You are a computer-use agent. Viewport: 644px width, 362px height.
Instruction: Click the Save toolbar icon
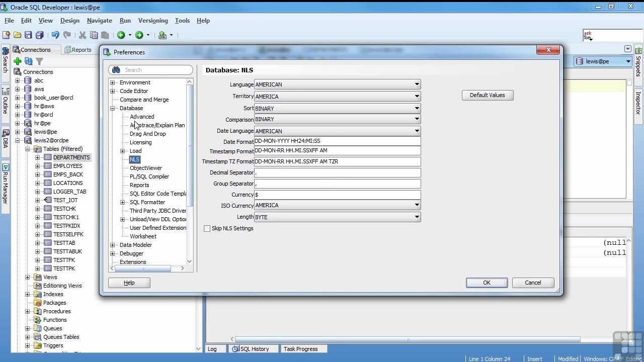pyautogui.click(x=28, y=35)
